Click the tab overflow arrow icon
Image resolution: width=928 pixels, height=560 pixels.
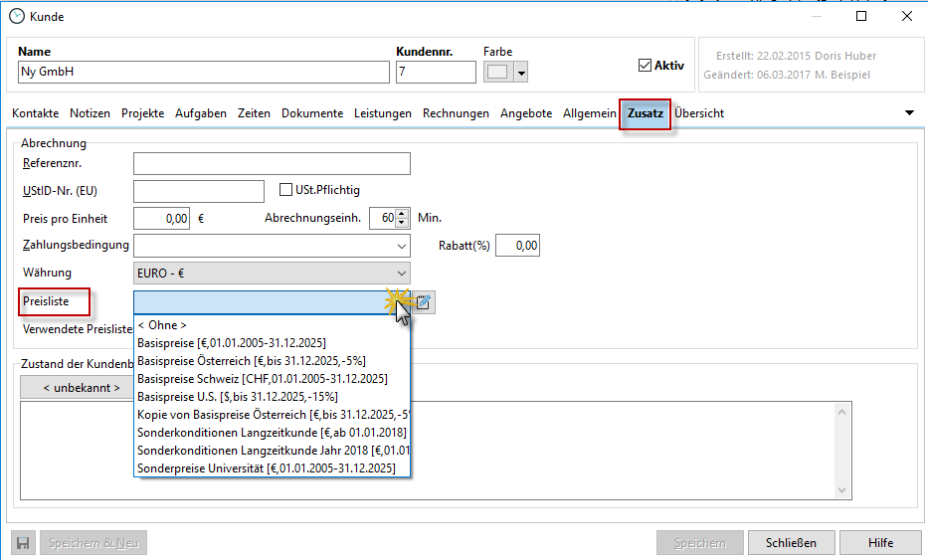point(909,113)
